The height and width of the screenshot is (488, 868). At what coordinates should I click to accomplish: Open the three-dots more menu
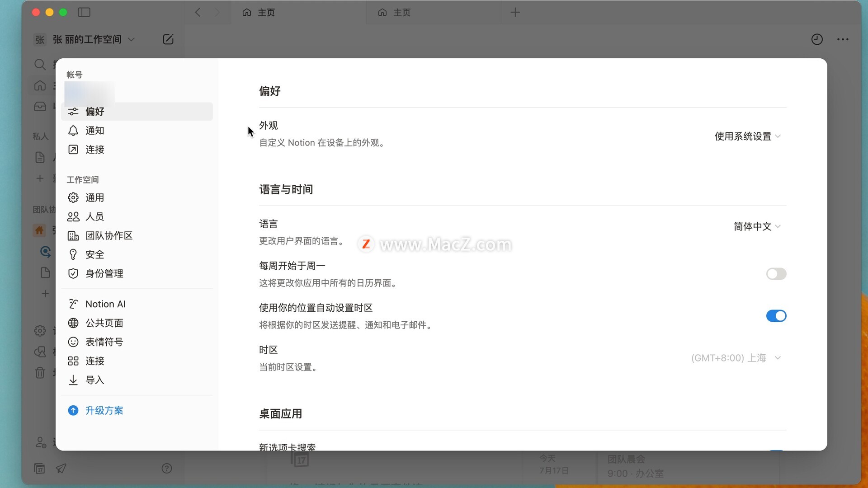(843, 39)
